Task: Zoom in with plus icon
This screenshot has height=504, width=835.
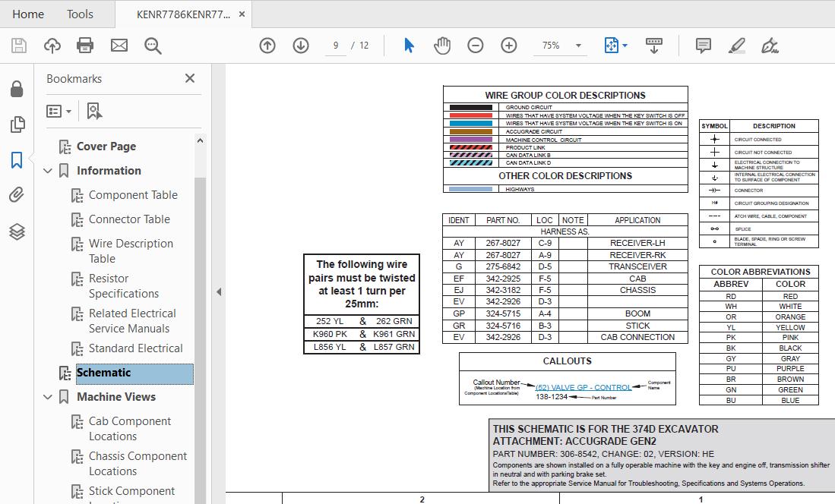Action: [508, 46]
